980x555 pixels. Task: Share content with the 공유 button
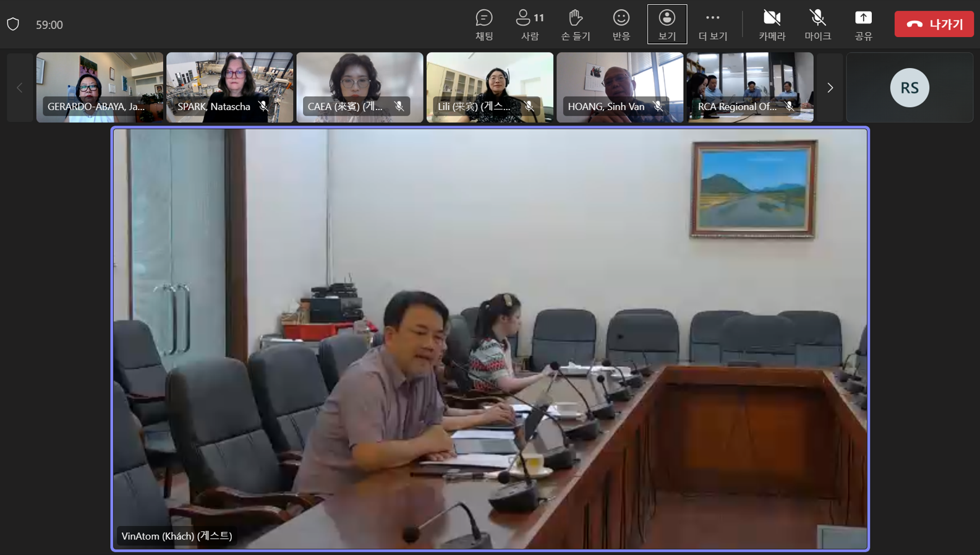[864, 25]
